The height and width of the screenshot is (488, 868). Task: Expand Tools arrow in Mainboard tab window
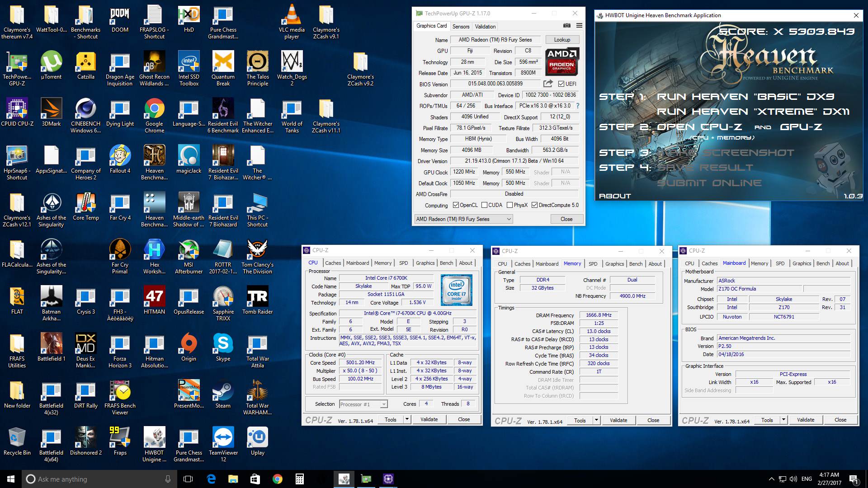tap(783, 420)
